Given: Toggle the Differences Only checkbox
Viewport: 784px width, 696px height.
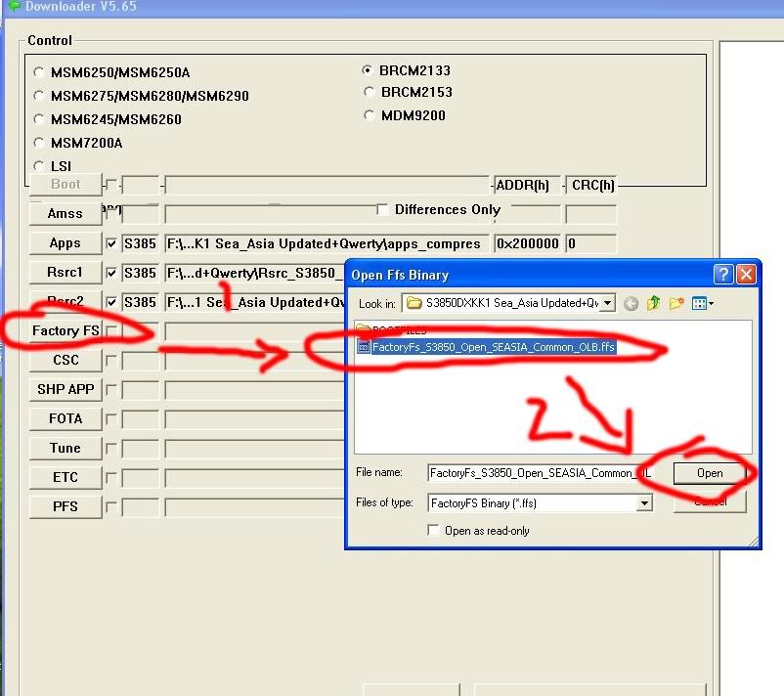Looking at the screenshot, I should [x=382, y=209].
